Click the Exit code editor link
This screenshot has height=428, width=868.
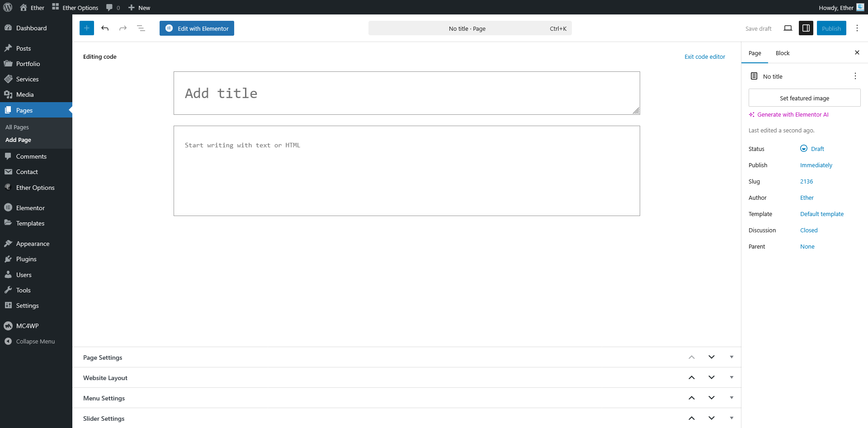(704, 56)
